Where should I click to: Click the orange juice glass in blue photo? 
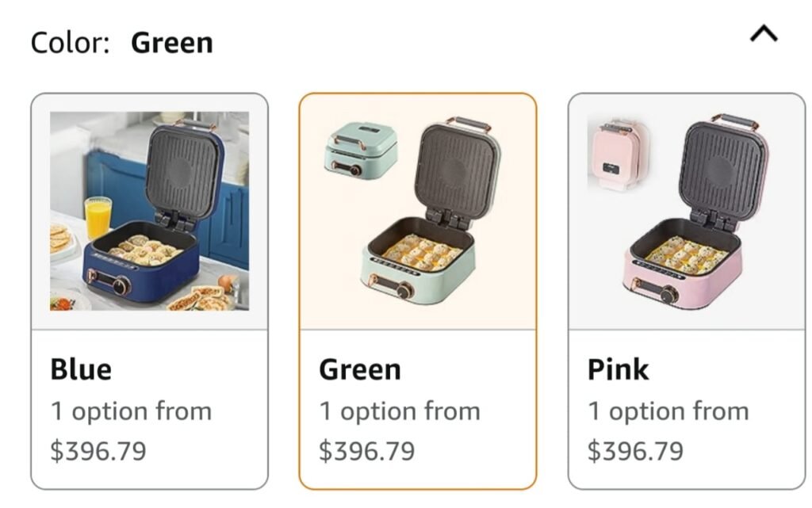98,216
